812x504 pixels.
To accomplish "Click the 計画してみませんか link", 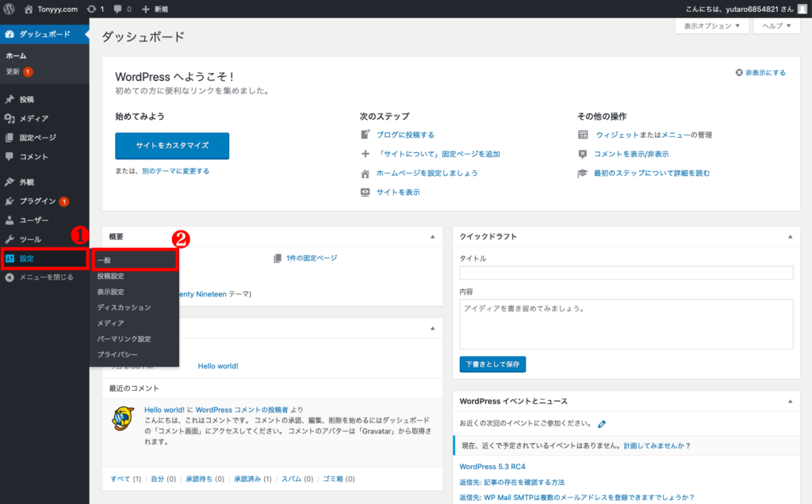I will (x=654, y=446).
